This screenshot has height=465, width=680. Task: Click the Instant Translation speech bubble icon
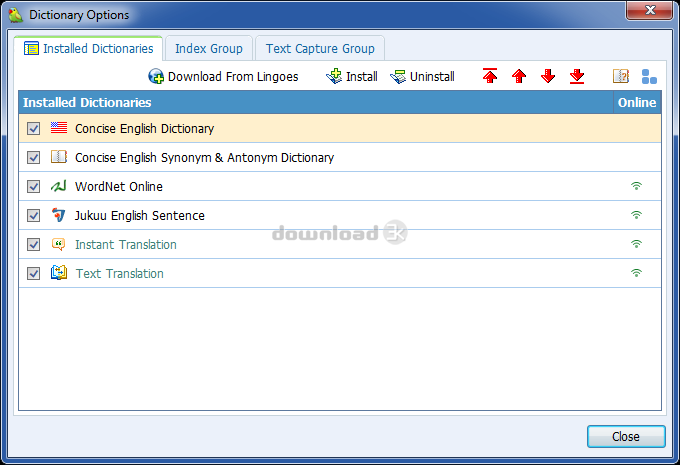pos(59,244)
